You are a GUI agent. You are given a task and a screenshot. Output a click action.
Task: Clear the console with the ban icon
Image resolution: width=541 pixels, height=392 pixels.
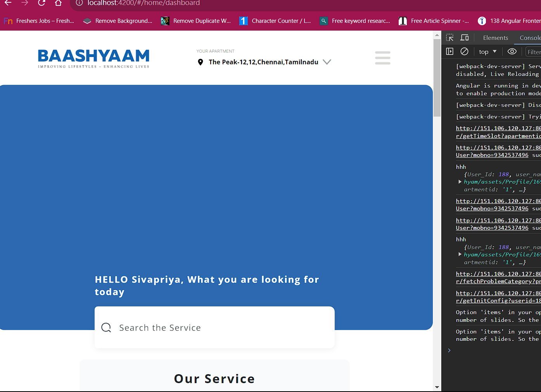[x=464, y=52]
